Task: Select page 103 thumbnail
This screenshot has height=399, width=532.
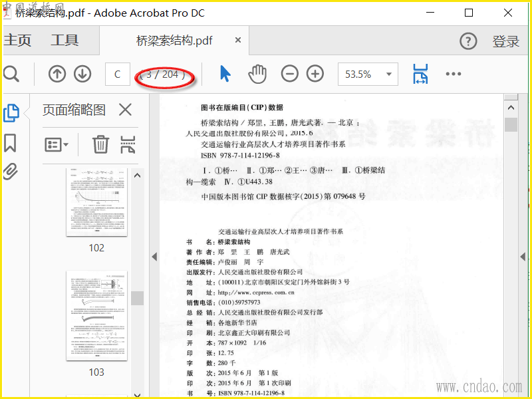Action: (x=96, y=315)
